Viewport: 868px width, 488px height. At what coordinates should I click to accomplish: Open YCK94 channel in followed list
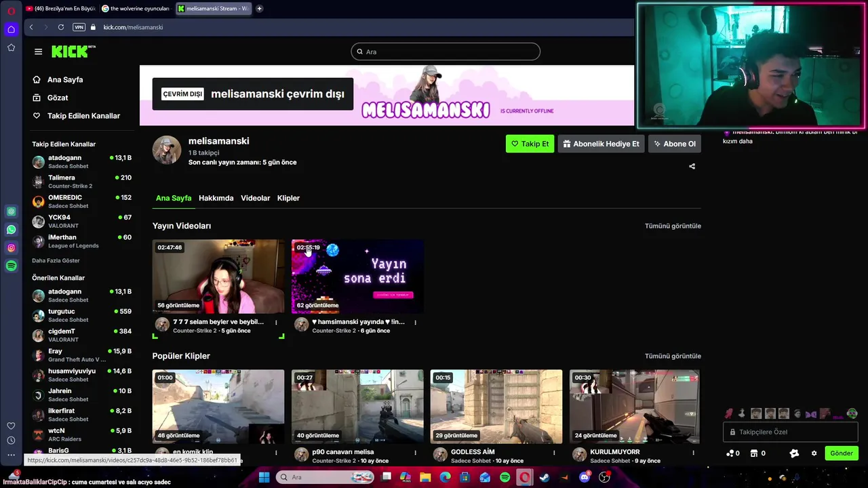(81, 221)
